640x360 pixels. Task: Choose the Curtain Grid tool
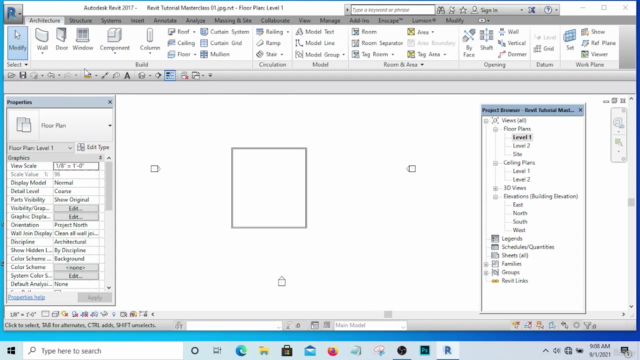coord(221,43)
